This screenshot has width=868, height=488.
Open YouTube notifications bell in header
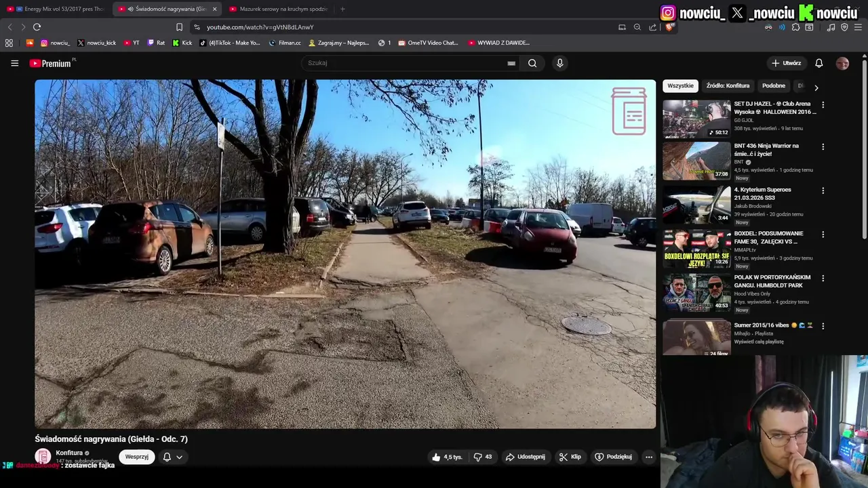(818, 63)
